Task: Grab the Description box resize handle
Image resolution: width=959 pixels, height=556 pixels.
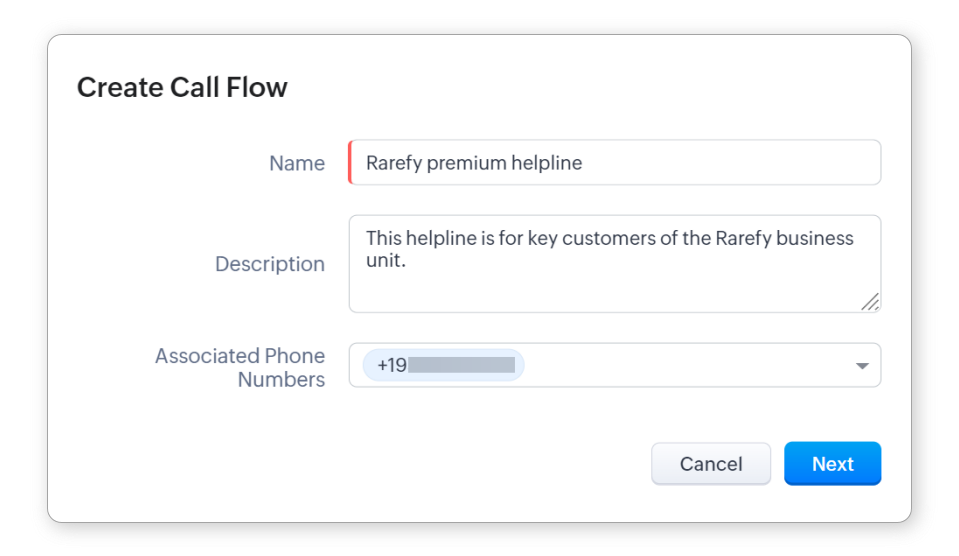Action: click(870, 301)
